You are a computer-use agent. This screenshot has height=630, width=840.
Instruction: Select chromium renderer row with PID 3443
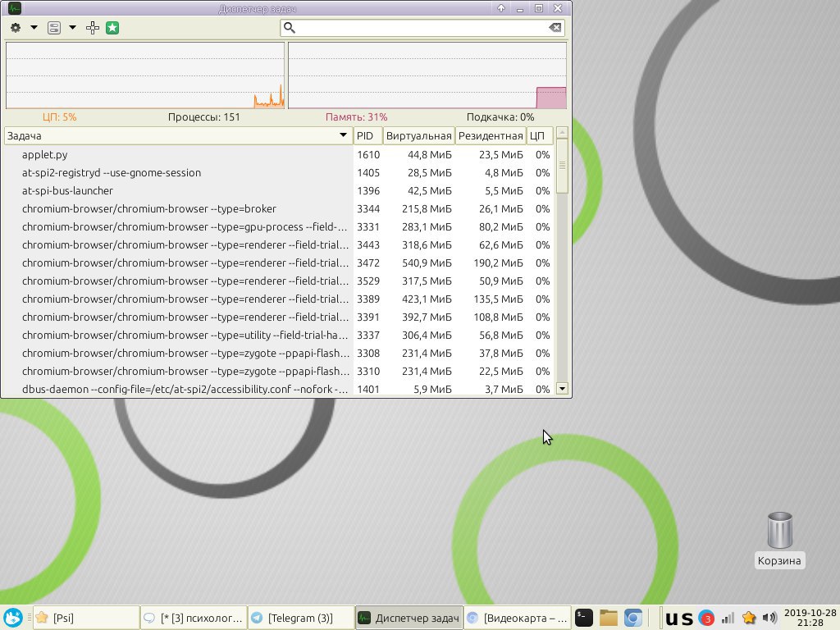[279, 244]
